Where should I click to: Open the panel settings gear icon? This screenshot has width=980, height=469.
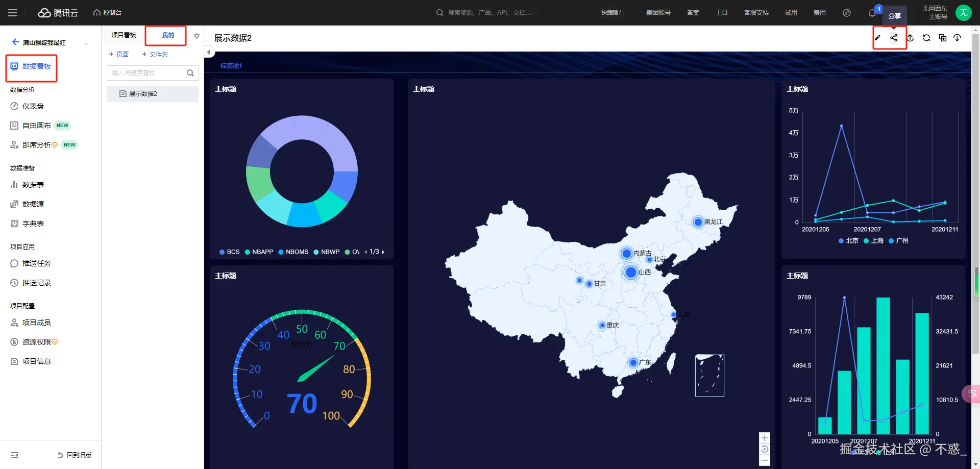click(197, 36)
